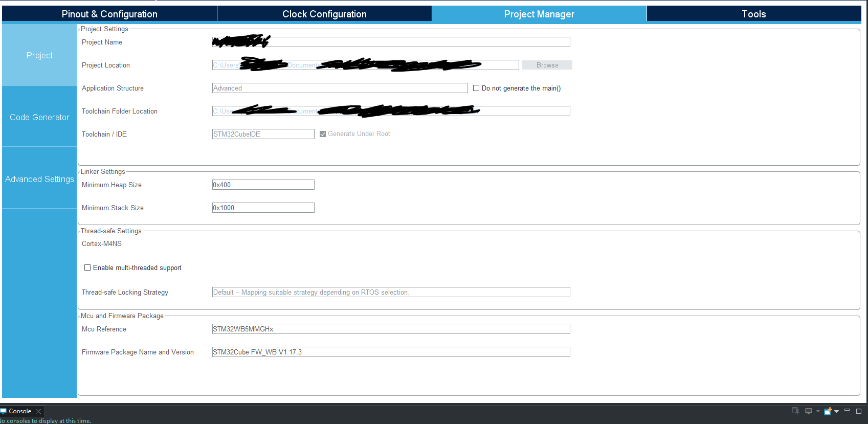Click the Console tab monitor icon
This screenshot has height=424, width=868.
coord(4,411)
